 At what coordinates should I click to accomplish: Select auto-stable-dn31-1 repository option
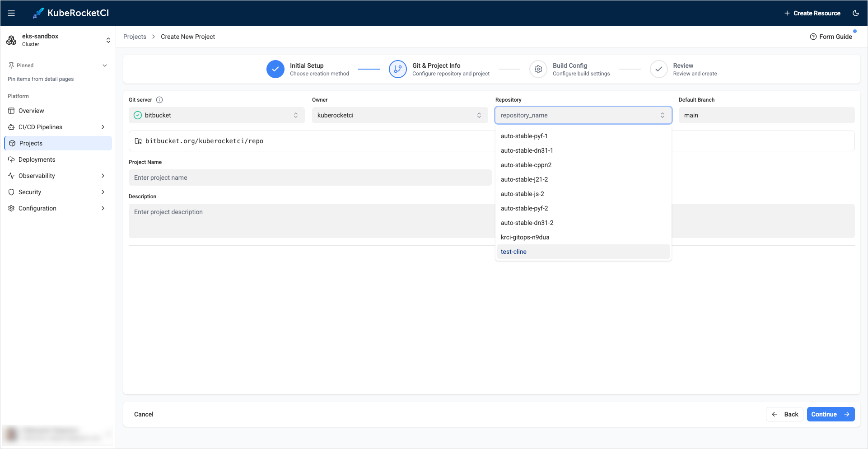(x=583, y=150)
